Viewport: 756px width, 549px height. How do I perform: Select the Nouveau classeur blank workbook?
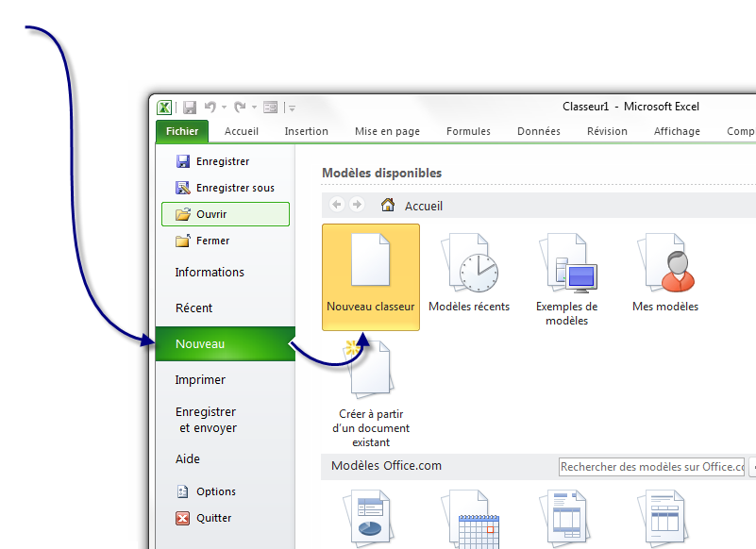370,276
